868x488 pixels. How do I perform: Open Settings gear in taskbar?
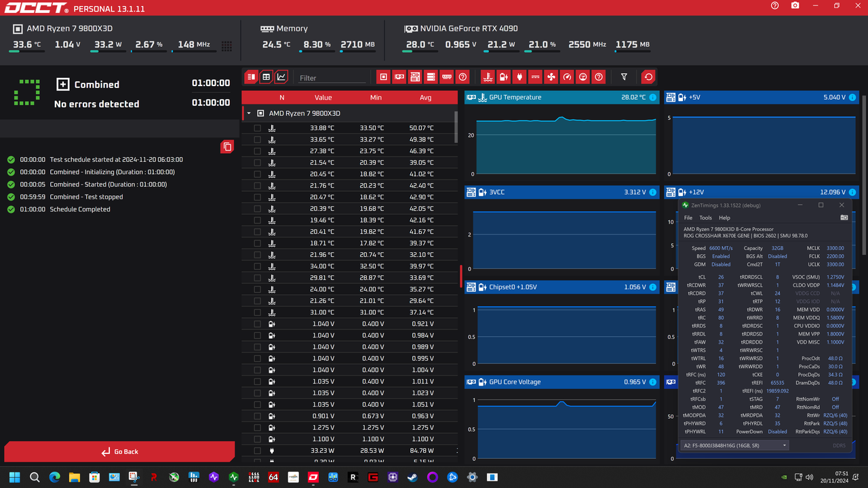[472, 477]
